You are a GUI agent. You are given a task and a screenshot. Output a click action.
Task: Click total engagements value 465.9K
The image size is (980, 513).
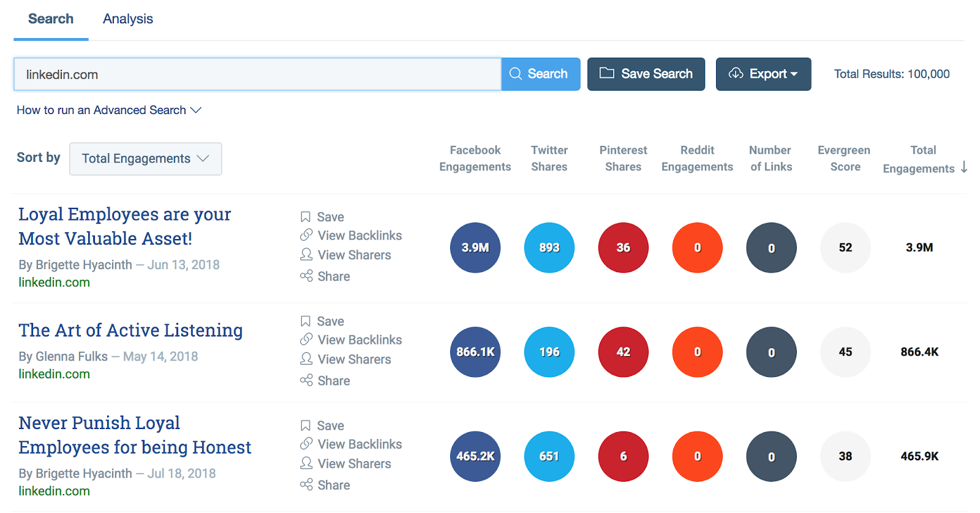click(x=919, y=456)
